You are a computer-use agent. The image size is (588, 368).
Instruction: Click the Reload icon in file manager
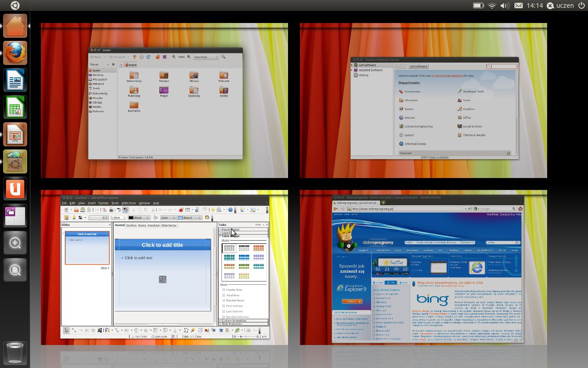[148, 57]
